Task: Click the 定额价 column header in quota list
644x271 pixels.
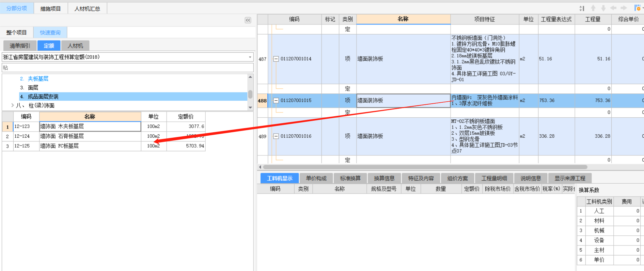Action: pyautogui.click(x=186, y=117)
